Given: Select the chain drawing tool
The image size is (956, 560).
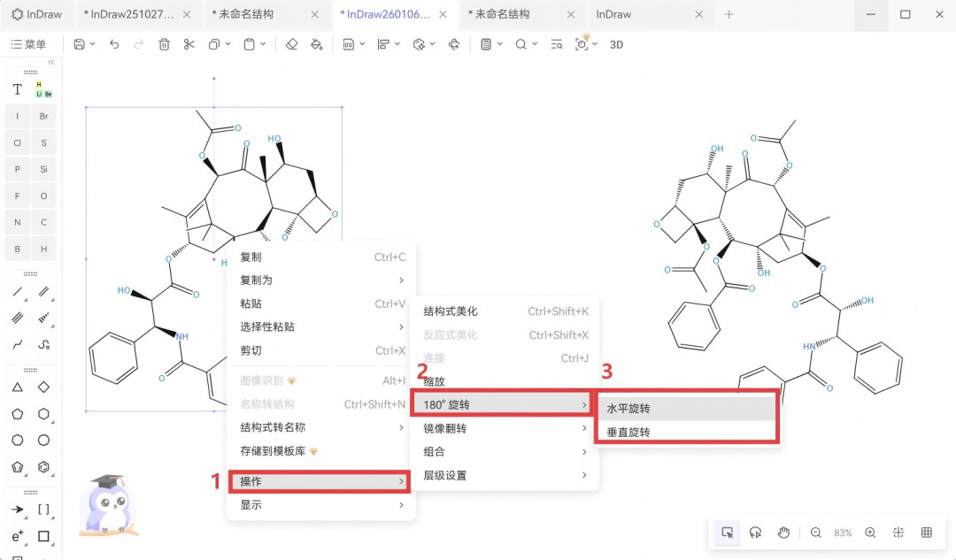Looking at the screenshot, I should (18, 345).
